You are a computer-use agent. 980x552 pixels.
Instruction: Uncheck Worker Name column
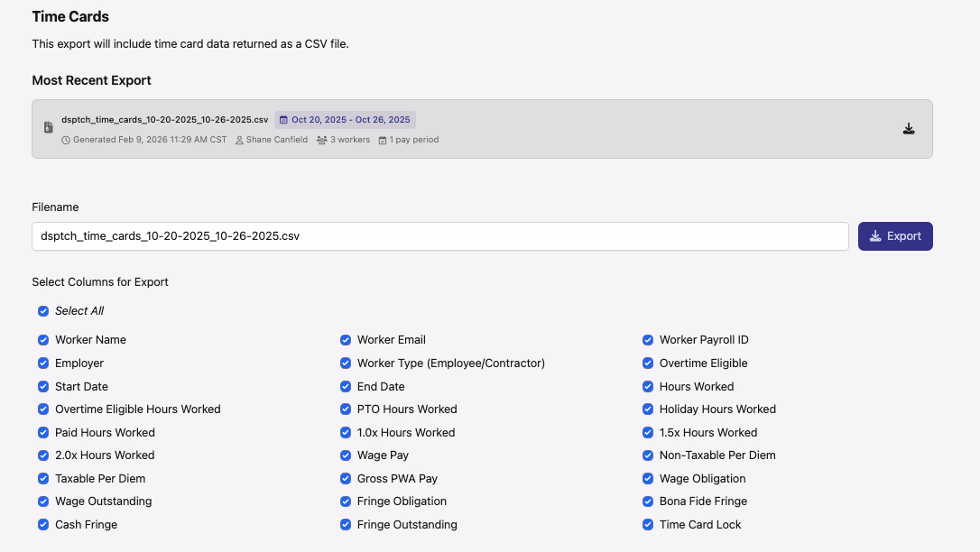(43, 340)
